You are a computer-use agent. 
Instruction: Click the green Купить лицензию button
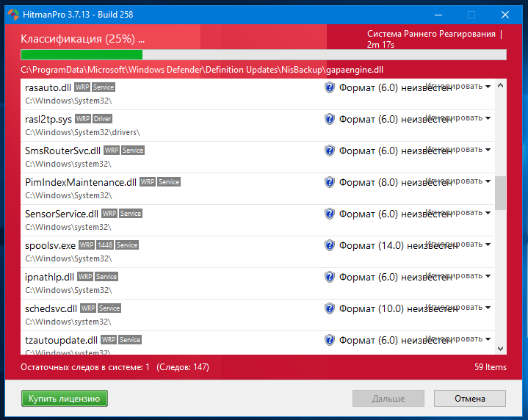65,399
